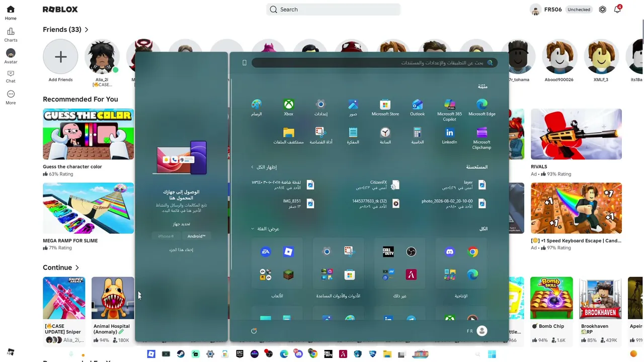Open Outlook from the Start menu
Viewport: 644px width, 362px height.
417,108
